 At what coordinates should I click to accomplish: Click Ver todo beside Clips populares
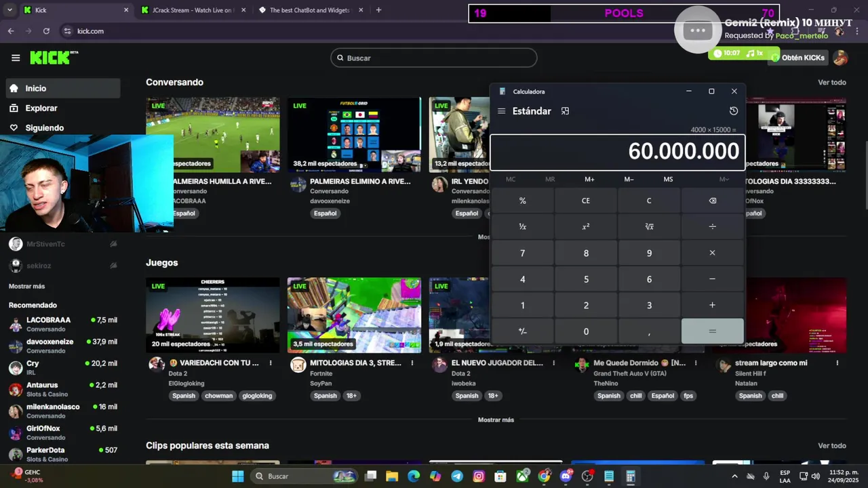click(x=832, y=445)
